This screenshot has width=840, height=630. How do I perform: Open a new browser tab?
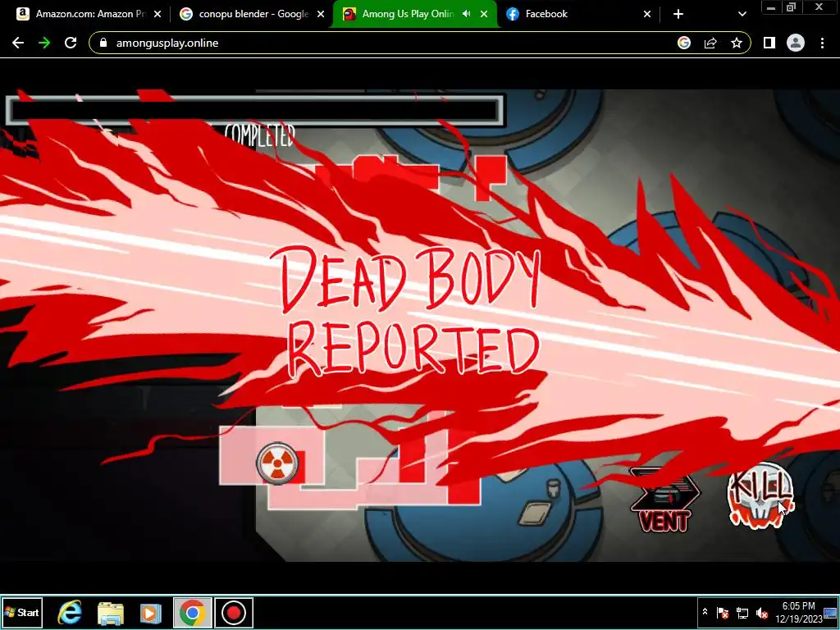coord(678,15)
